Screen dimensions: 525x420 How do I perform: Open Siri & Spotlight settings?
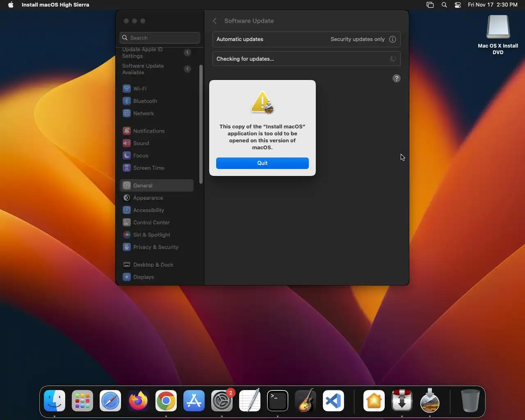[156, 235]
